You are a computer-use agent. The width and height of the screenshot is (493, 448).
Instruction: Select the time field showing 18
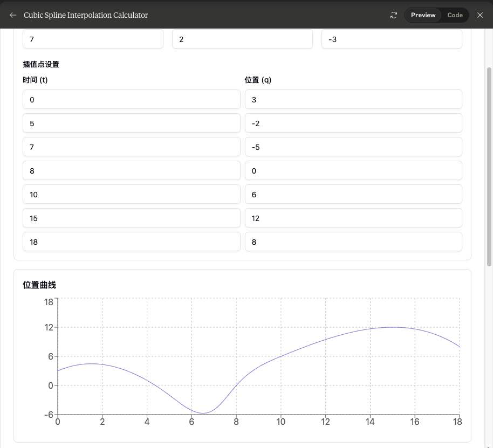point(132,242)
